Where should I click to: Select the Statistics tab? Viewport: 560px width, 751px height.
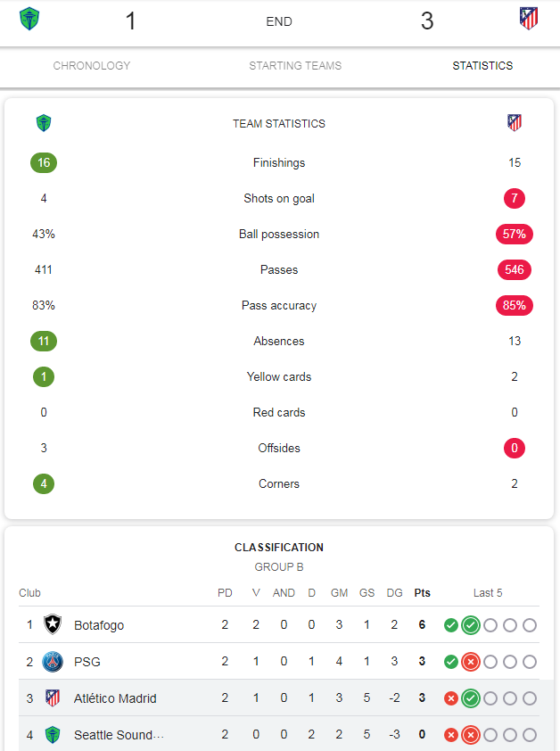tap(482, 66)
